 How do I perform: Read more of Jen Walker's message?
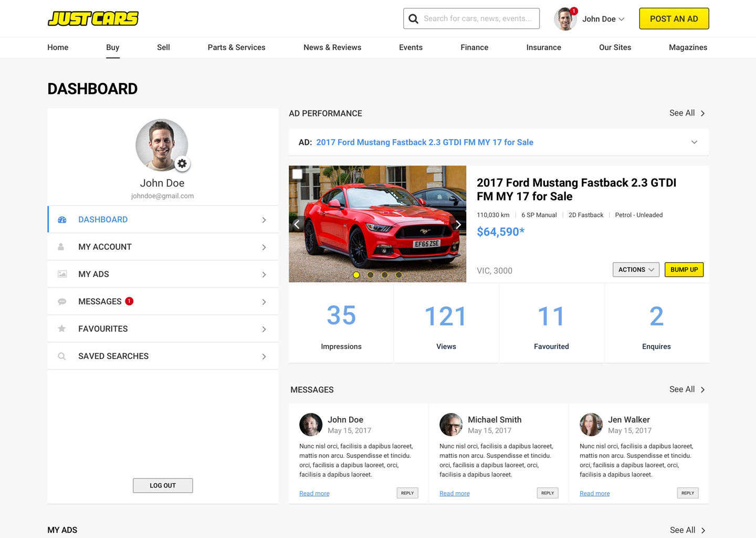tap(595, 493)
